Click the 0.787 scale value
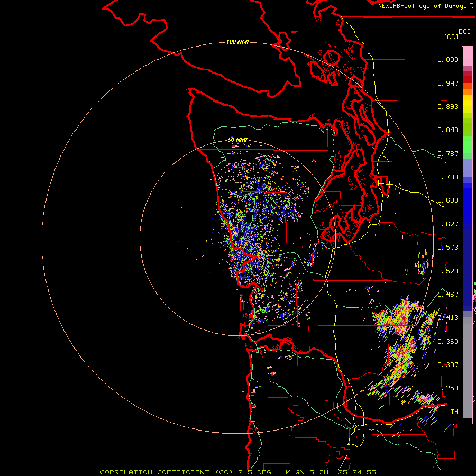The height and width of the screenshot is (476, 476). pyautogui.click(x=448, y=153)
